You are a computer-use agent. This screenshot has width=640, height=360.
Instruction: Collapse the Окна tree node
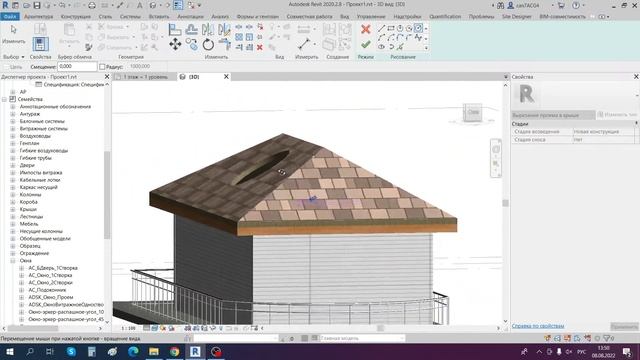coord(13,260)
